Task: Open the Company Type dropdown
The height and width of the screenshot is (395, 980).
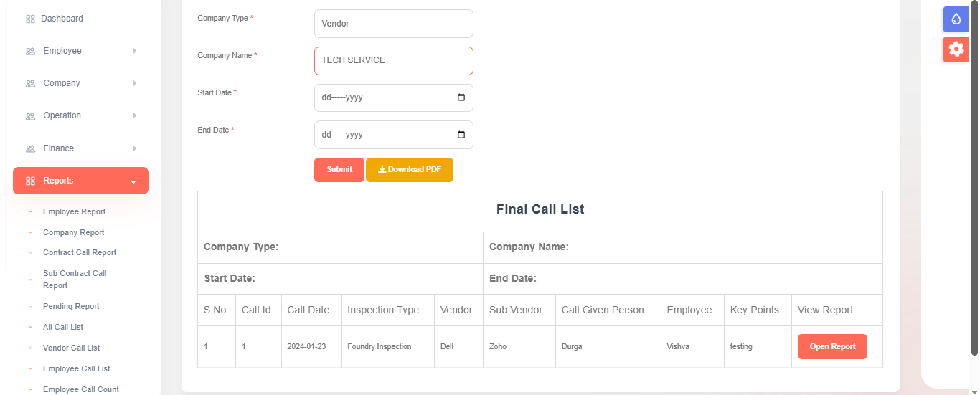Action: [393, 24]
